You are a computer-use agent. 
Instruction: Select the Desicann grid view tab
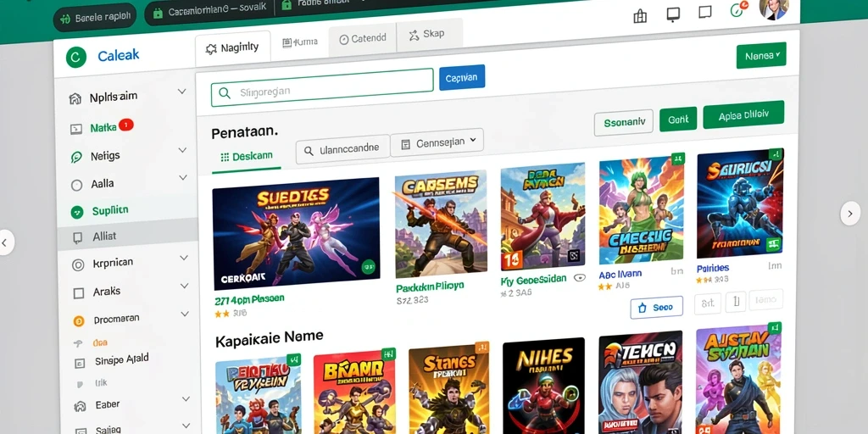[x=247, y=157]
